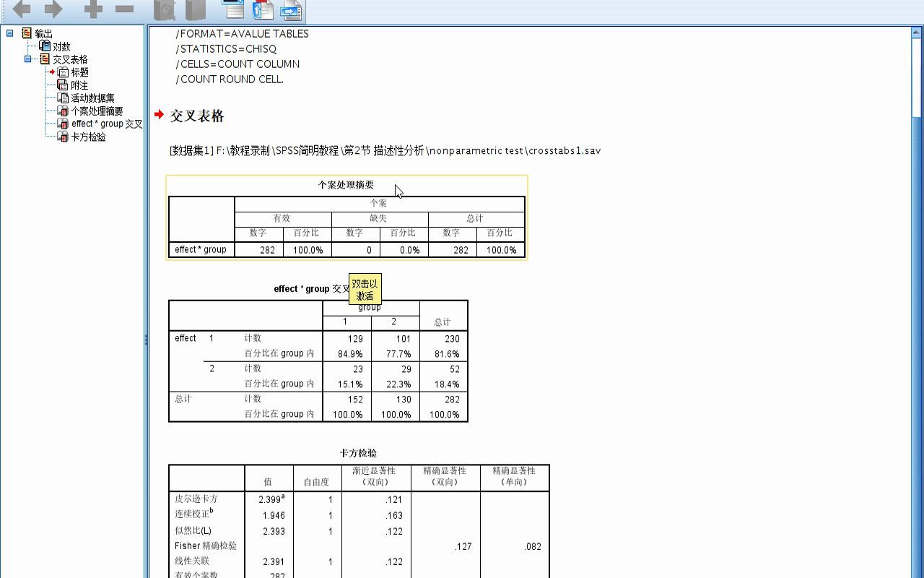
Task: Click the count cell 129 in crosstab
Action: pos(355,339)
